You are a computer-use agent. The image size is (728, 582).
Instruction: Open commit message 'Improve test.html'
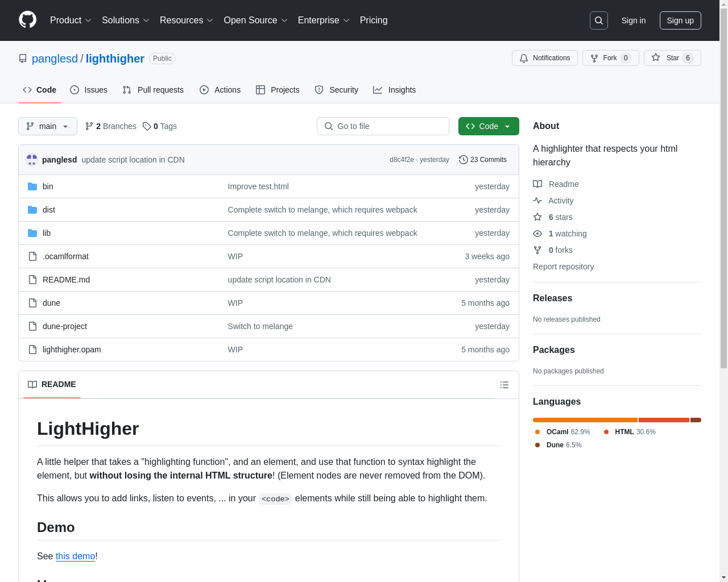pyautogui.click(x=258, y=186)
